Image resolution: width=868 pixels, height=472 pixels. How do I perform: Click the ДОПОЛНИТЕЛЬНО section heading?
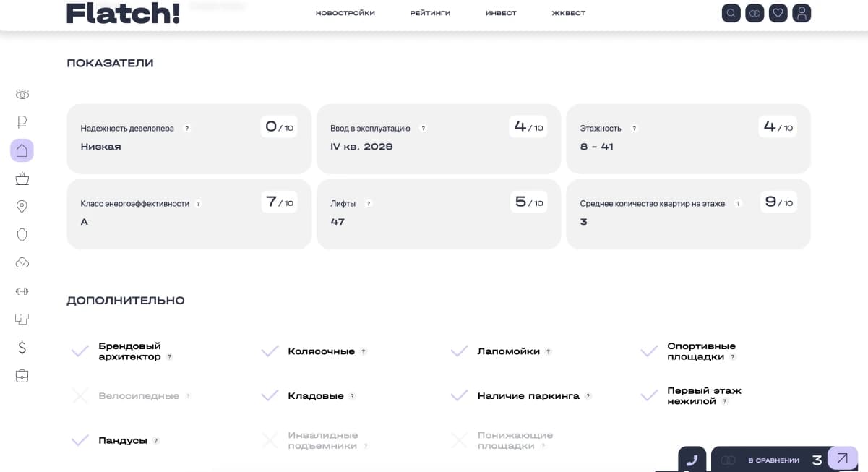click(126, 301)
